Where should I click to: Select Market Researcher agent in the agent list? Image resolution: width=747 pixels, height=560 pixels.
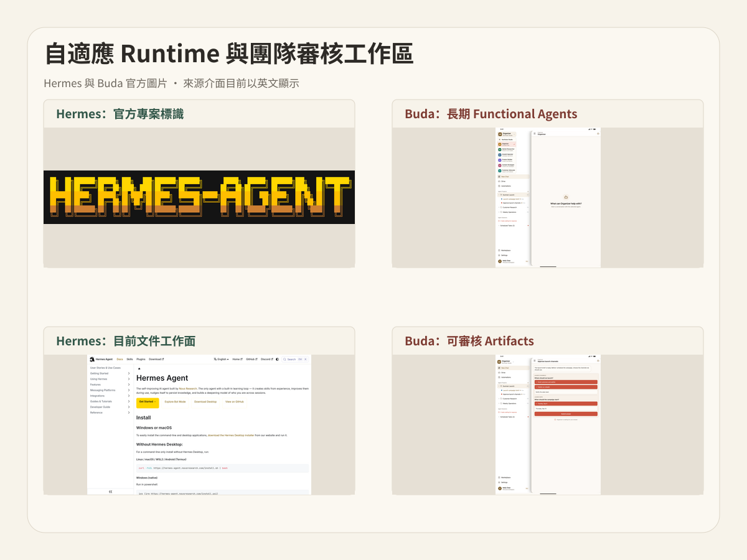(x=507, y=149)
